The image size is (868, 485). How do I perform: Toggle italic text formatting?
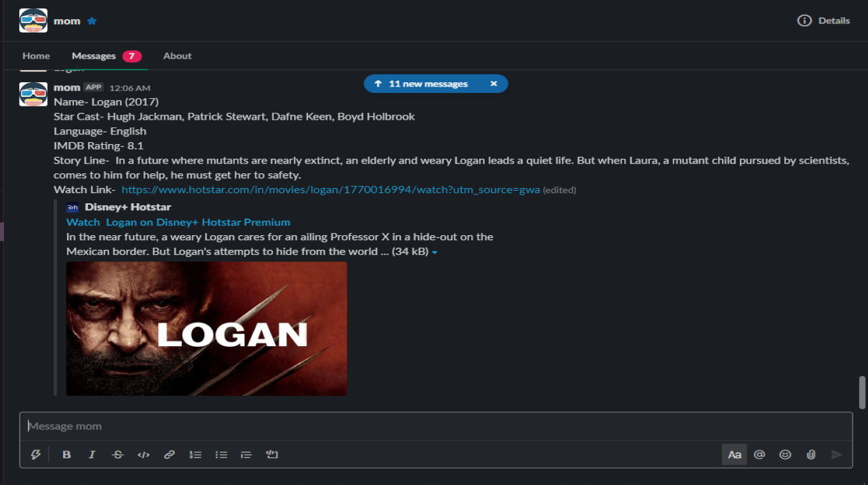(92, 454)
